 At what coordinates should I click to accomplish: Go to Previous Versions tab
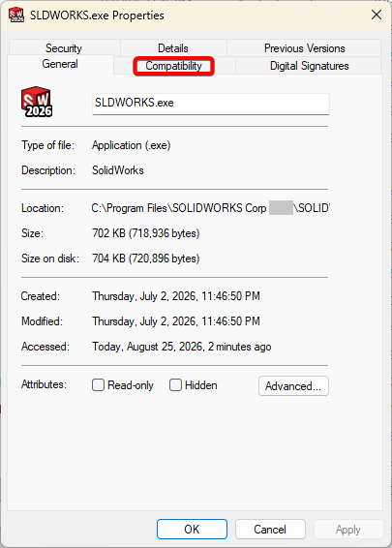[x=304, y=47]
